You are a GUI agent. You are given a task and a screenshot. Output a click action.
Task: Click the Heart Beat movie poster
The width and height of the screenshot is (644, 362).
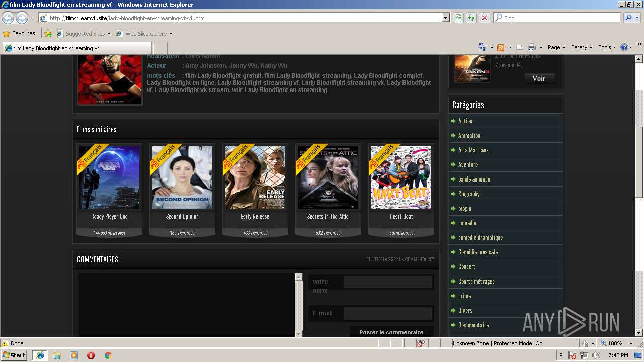pos(401,177)
